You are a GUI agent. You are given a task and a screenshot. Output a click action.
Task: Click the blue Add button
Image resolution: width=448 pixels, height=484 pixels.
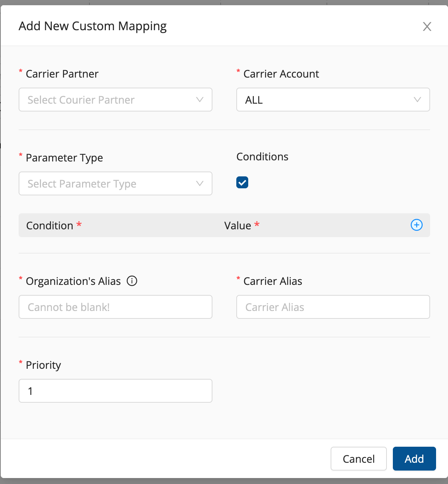(414, 459)
